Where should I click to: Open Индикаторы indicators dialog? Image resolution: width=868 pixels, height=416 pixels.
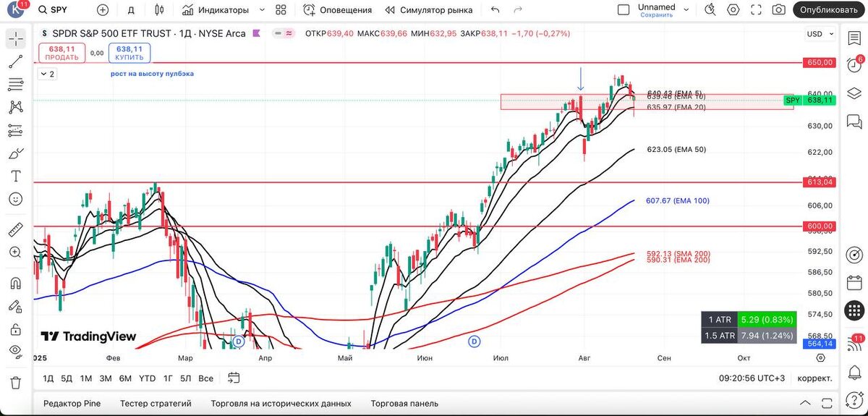point(216,10)
